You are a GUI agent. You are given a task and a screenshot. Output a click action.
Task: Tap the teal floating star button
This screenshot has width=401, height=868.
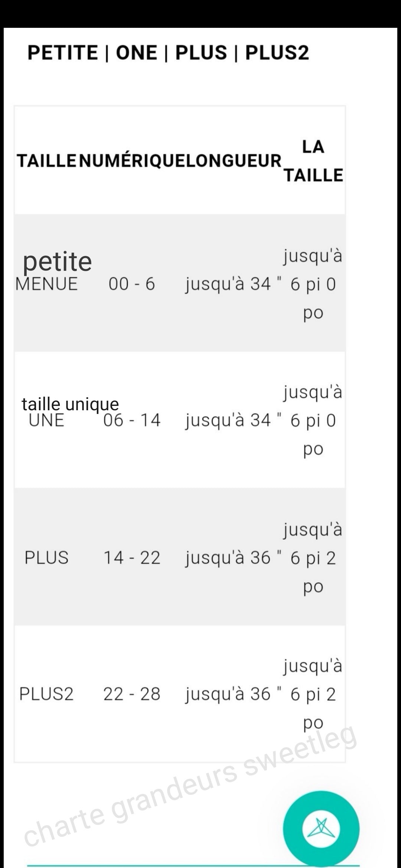[x=321, y=829]
